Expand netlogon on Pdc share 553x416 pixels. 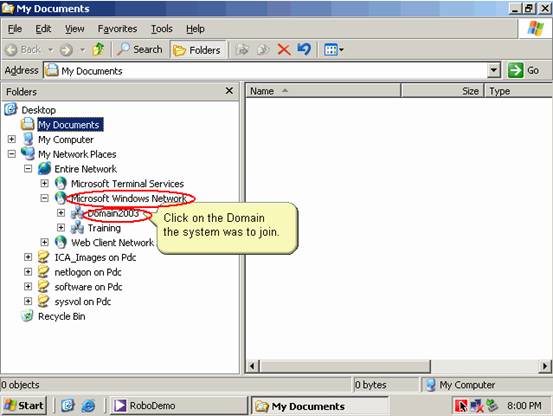pos(28,272)
